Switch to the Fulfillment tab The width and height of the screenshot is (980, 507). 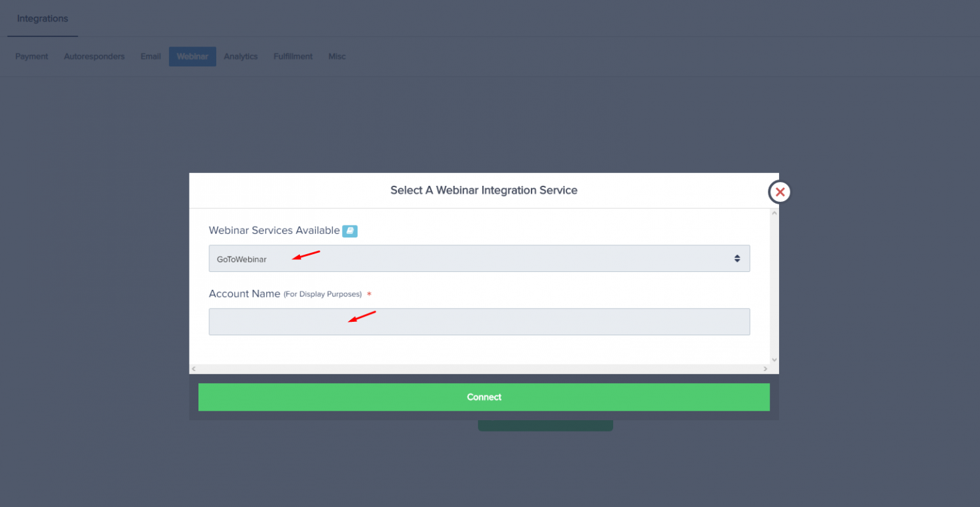293,56
